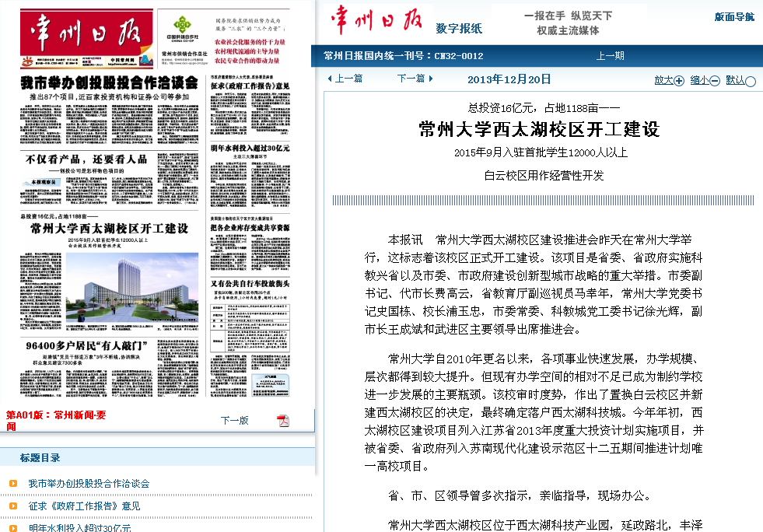
Task: Click subtitle 白云校区用作经营性开发
Action: [544, 175]
